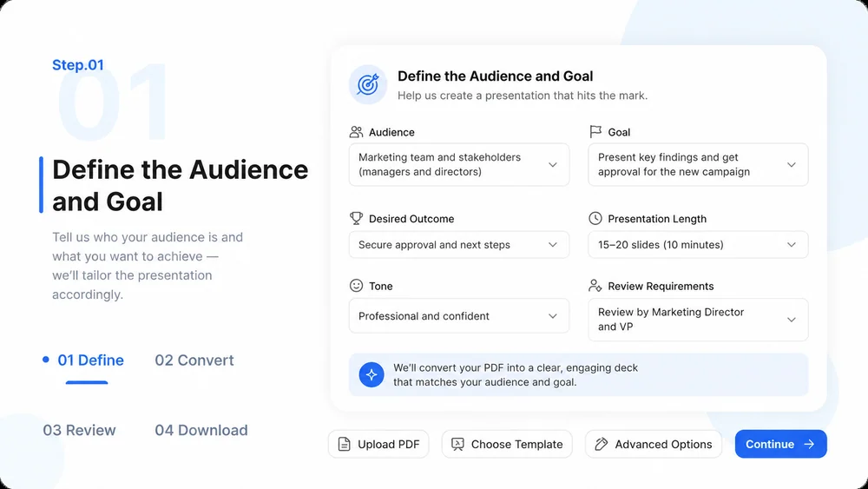This screenshot has height=489, width=868.
Task: Click the description paragraph starting 'Tell us who'
Action: point(148,266)
